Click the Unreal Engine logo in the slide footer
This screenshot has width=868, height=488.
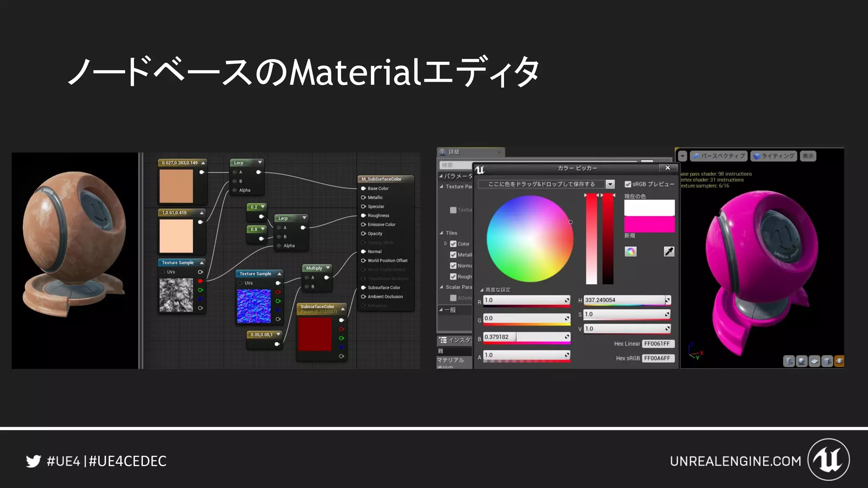[x=829, y=460]
